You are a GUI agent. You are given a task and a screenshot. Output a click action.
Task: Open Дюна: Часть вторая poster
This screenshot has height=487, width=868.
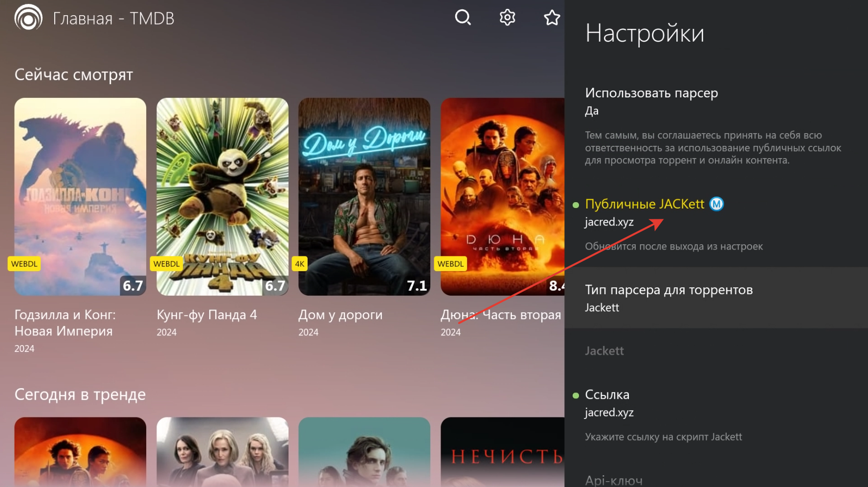point(502,197)
